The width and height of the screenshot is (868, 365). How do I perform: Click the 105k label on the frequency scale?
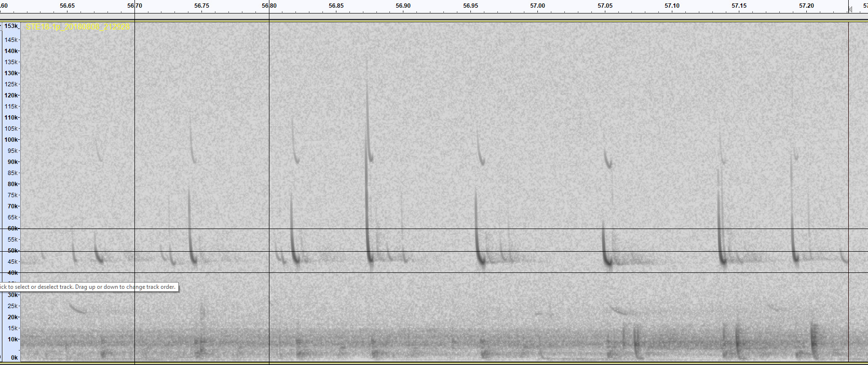tap(11, 129)
